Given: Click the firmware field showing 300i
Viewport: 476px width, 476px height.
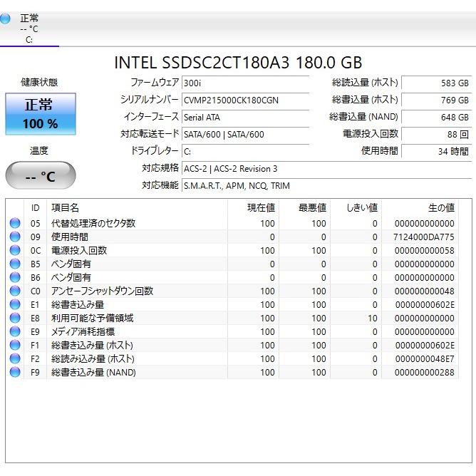Looking at the screenshot, I should (x=245, y=83).
